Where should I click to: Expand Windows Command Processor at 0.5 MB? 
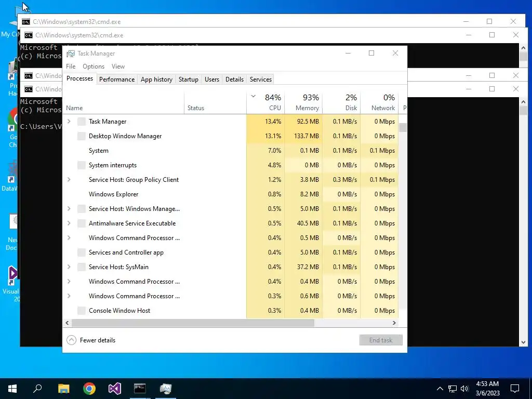coord(69,238)
